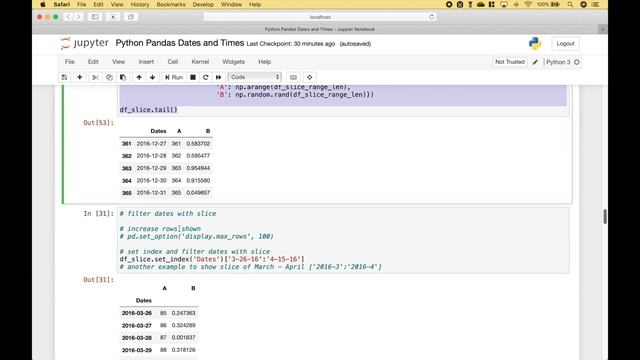Open Develop menu in macOS menu bar
Viewport: 640px width, 360px height.
coord(203,4)
